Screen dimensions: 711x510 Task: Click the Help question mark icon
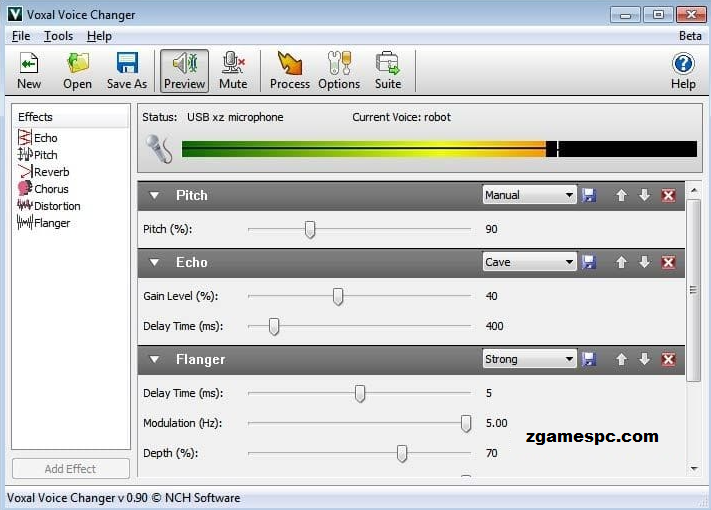click(683, 70)
